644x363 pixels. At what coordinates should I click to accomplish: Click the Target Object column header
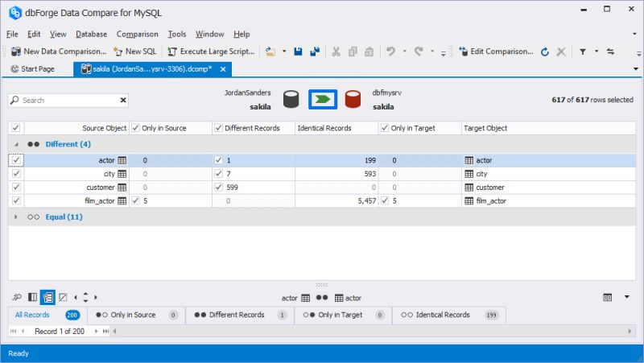[548, 128]
